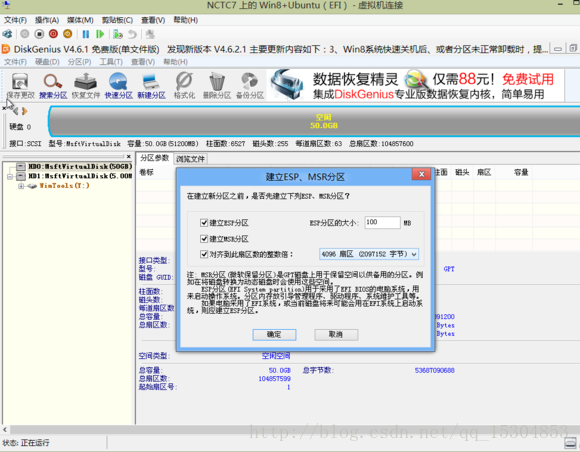Click the horizontal scrollbar left arrow
The width and height of the screenshot is (580, 452).
4,429
